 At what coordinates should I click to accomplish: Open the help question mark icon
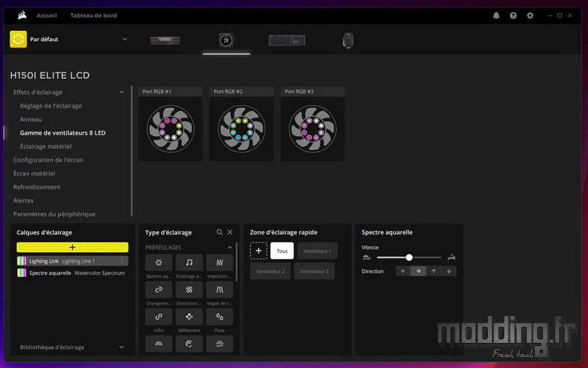513,15
